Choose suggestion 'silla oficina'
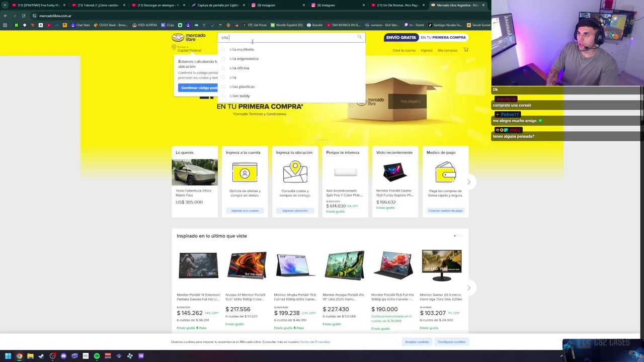 (x=292, y=68)
